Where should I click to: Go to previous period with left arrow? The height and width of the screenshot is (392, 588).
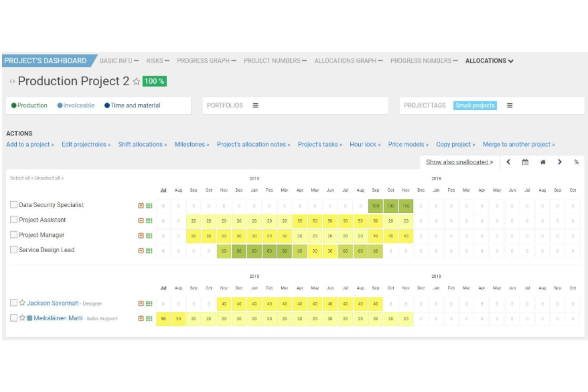[508, 162]
